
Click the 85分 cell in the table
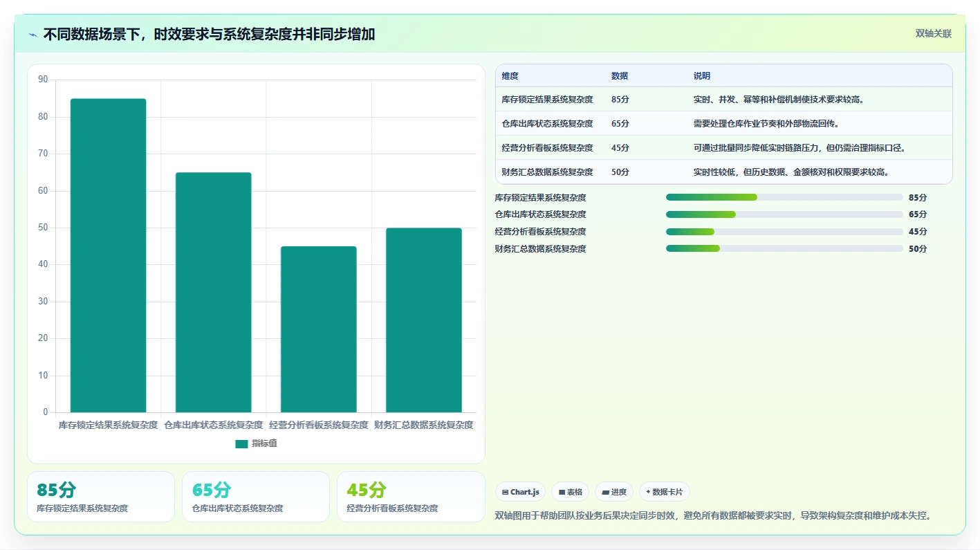pos(620,100)
